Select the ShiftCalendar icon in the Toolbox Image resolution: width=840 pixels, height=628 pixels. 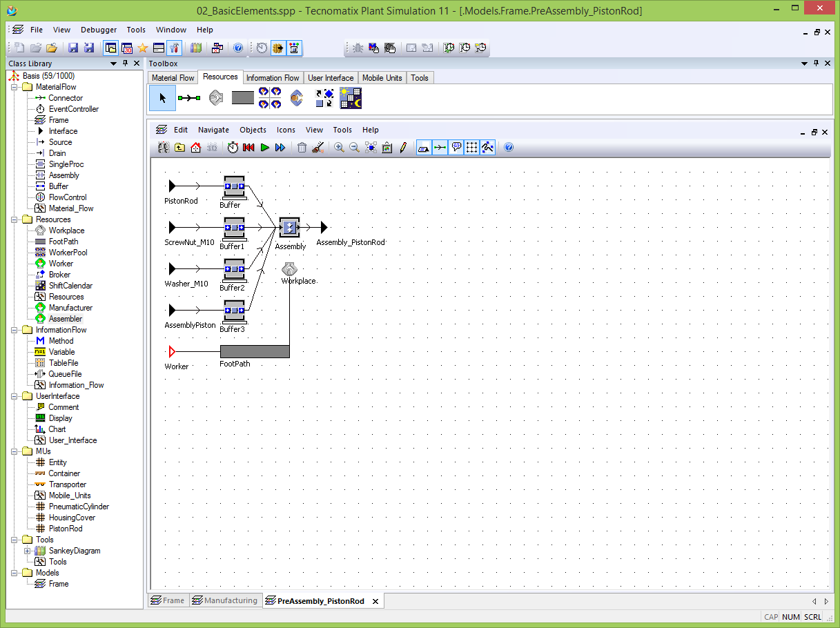click(x=351, y=98)
